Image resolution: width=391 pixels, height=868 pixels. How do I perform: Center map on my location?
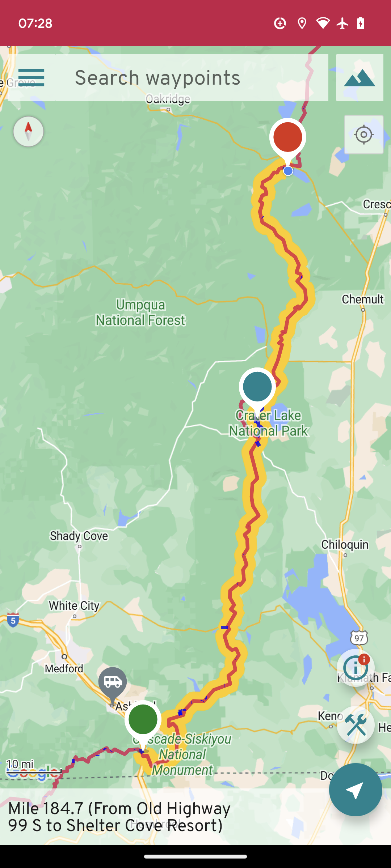coord(363,135)
